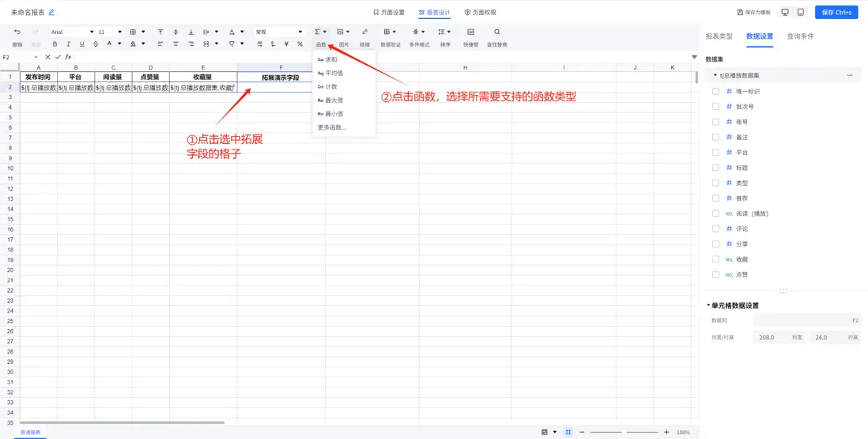This screenshot has width=868, height=439.
Task: Align text left icon
Action: tap(160, 44)
